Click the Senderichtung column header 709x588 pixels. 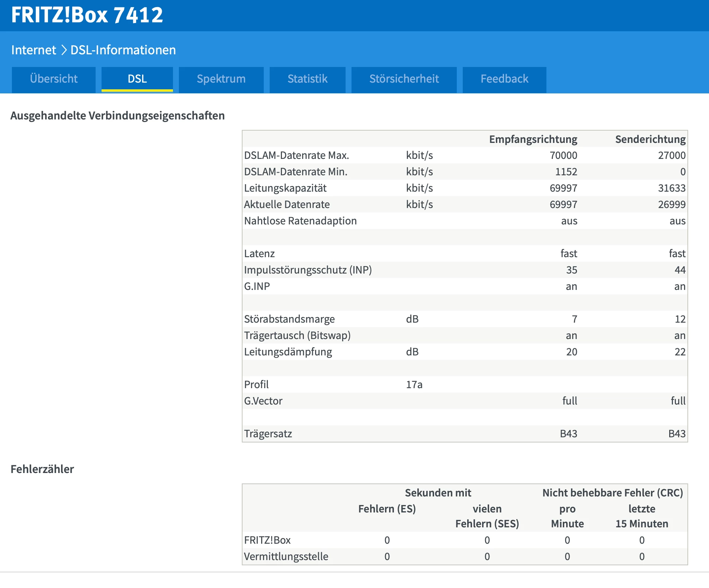coord(650,139)
